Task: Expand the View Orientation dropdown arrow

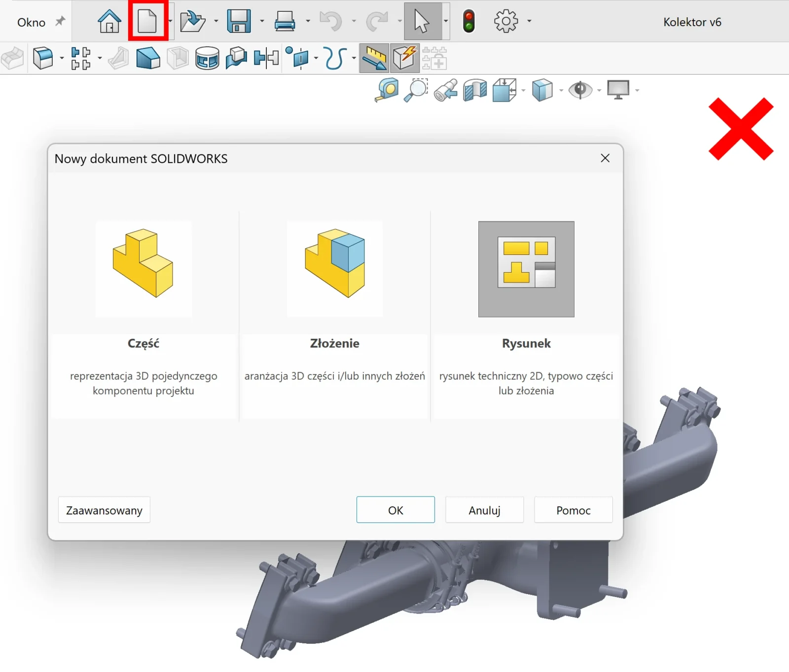Action: 523,90
